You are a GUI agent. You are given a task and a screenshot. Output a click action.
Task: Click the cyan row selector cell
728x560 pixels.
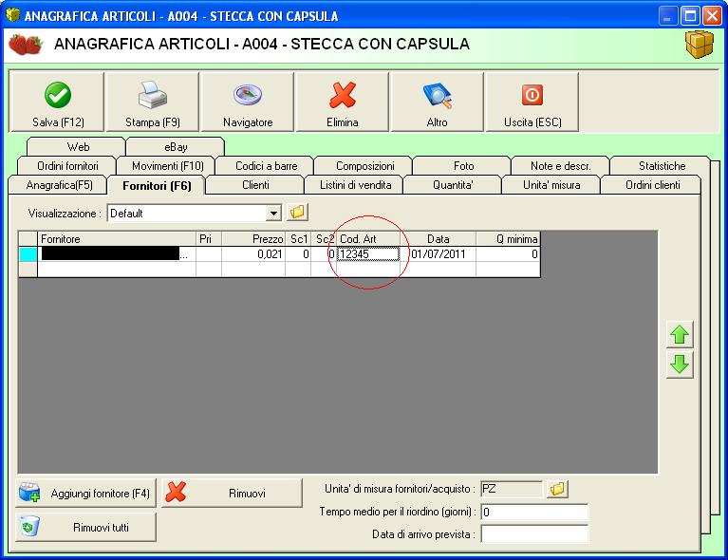point(28,254)
